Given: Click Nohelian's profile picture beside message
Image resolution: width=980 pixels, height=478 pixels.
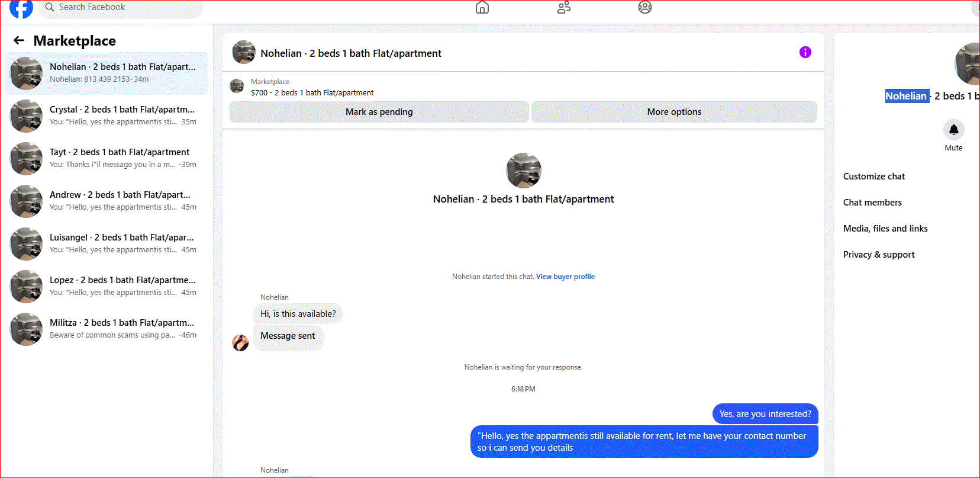Looking at the screenshot, I should point(240,343).
